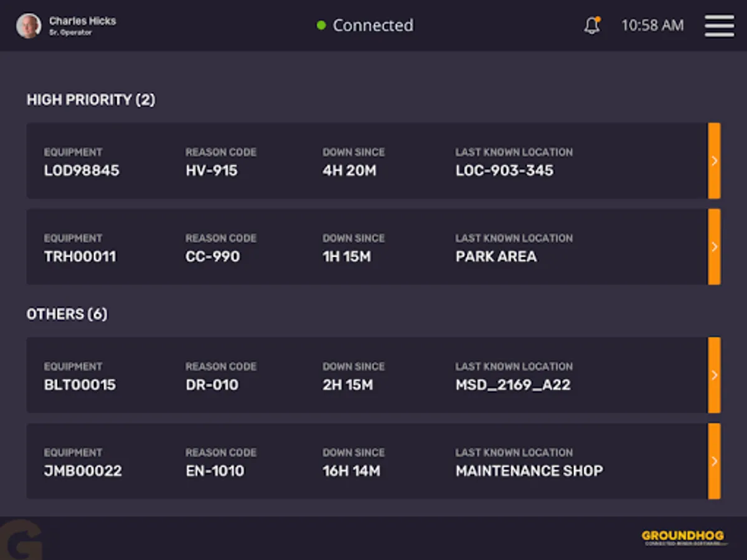Click the Maintenance Shop location
Screen dimensions: 747x560
529,470
